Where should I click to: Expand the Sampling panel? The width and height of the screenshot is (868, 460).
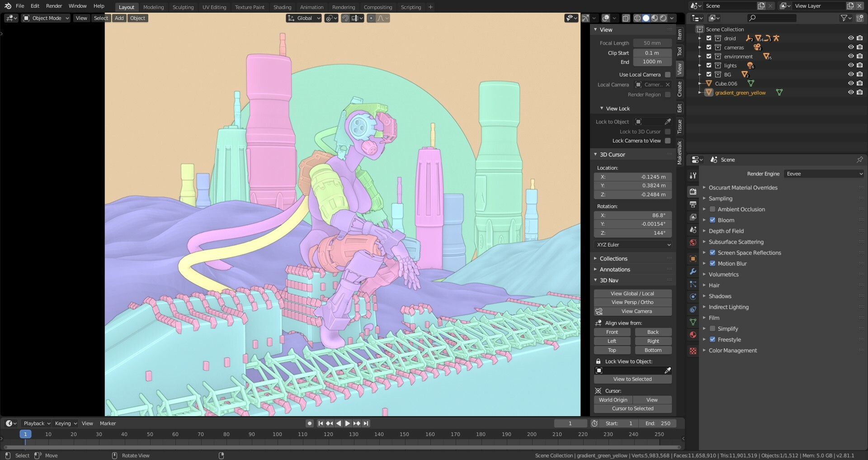pyautogui.click(x=721, y=199)
